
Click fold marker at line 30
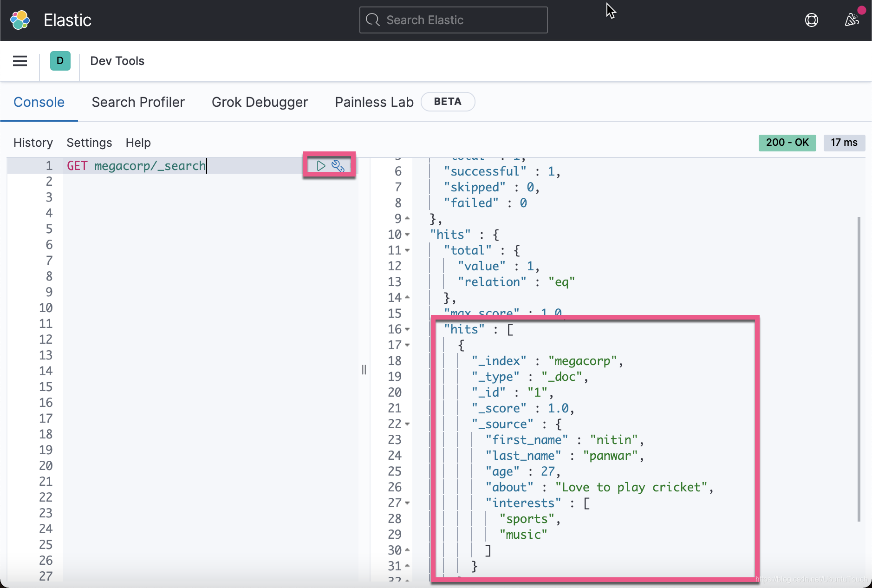407,550
